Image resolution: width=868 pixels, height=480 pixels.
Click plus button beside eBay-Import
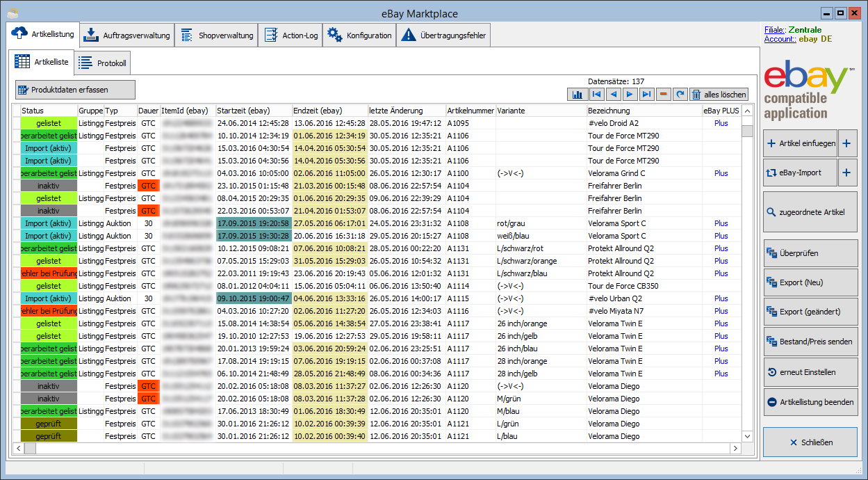coord(848,173)
